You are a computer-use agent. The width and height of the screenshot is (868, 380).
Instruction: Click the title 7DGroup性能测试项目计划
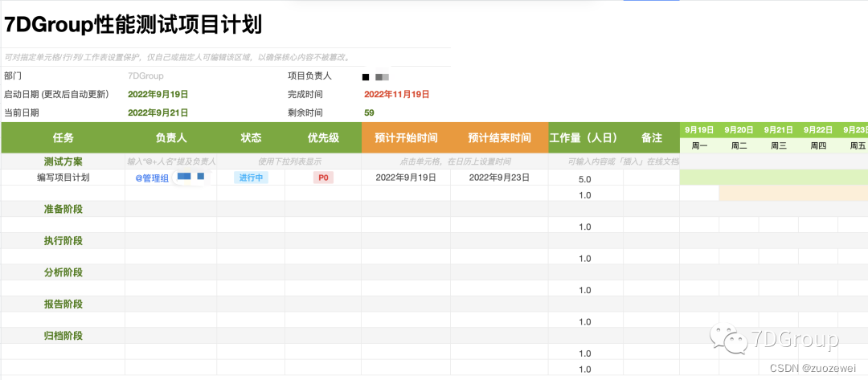(x=133, y=25)
